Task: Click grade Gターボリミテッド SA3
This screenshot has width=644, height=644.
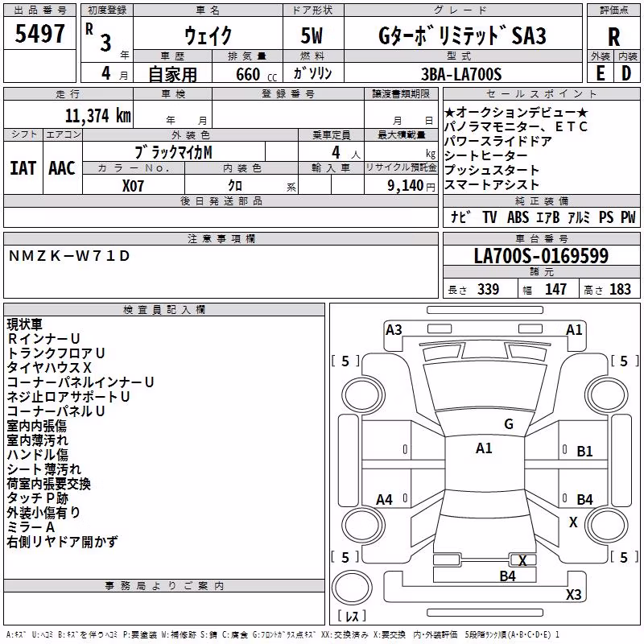Action: click(462, 35)
